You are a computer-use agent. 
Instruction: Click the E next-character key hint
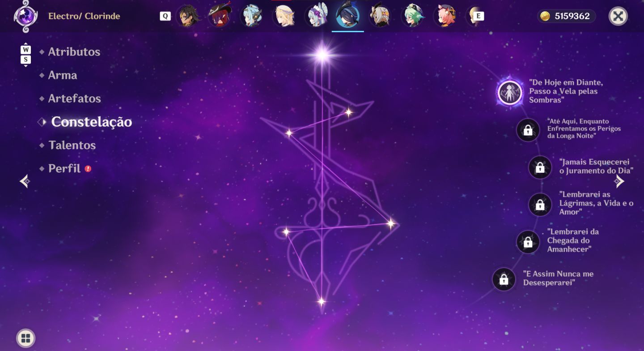pos(478,16)
